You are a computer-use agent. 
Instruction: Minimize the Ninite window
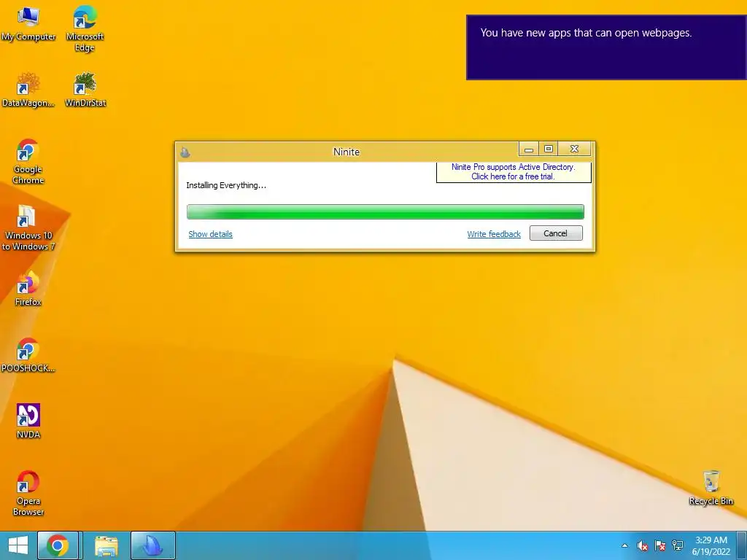529,149
